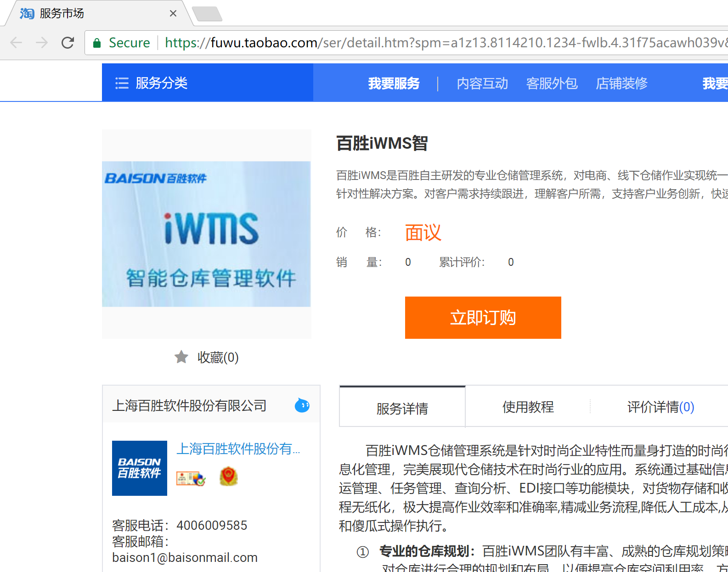The image size is (728, 572).
Task: Click the address bar URL
Action: pyautogui.click(x=446, y=43)
